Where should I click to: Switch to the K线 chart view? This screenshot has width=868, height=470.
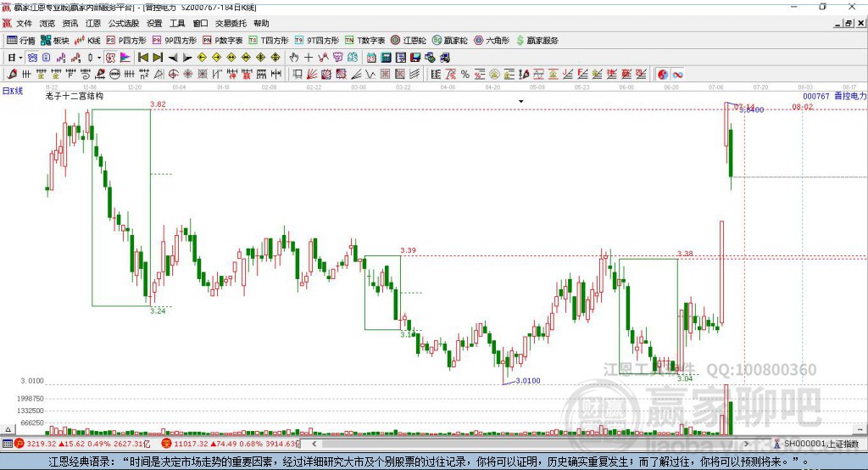click(x=87, y=41)
